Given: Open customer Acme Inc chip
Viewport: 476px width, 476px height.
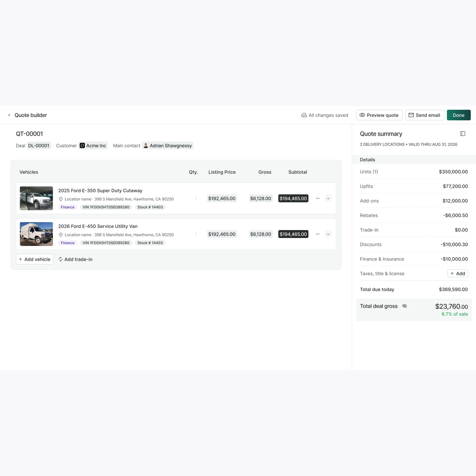Looking at the screenshot, I should click(93, 146).
